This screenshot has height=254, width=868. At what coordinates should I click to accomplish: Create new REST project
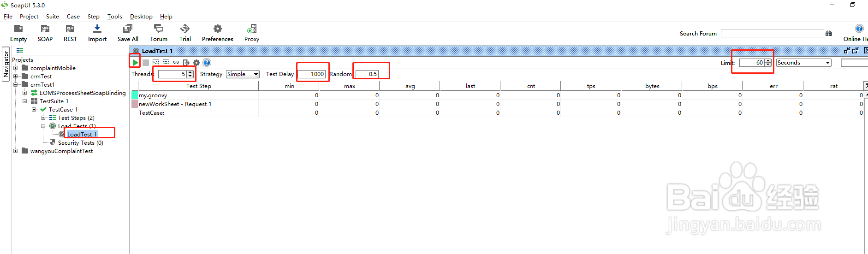tap(70, 33)
